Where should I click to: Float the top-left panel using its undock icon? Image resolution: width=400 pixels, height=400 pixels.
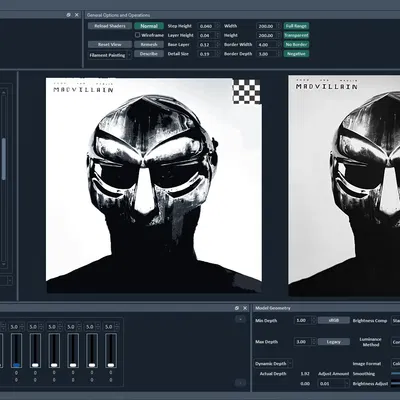coord(68,15)
